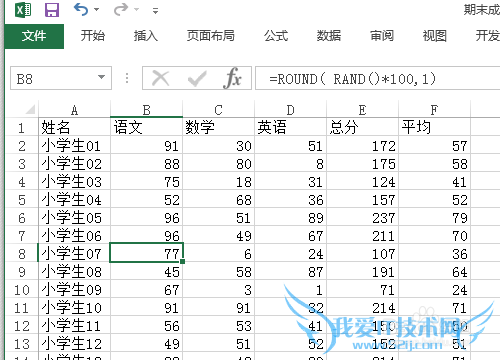
Task: Select the 数学 value 3 in row 10
Action: click(x=218, y=289)
